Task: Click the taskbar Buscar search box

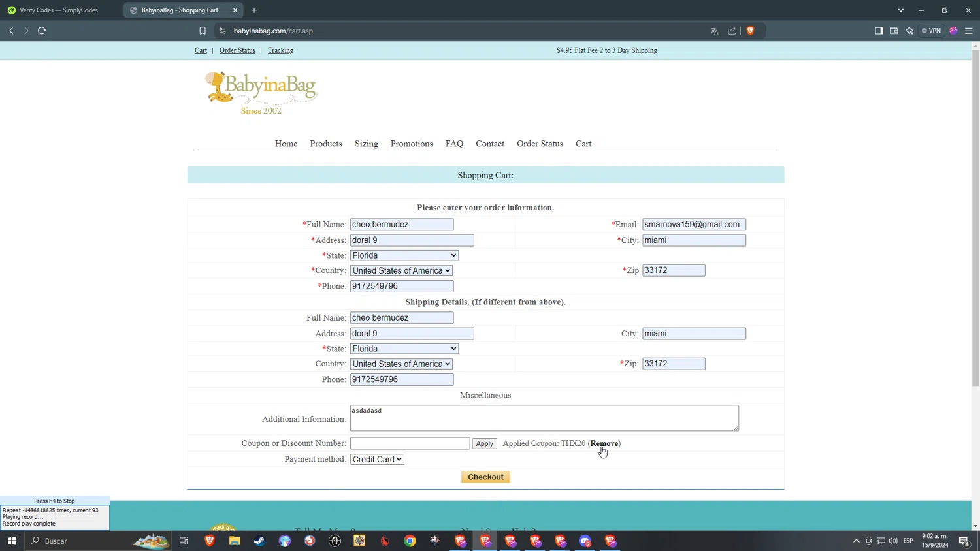Action: (98, 541)
